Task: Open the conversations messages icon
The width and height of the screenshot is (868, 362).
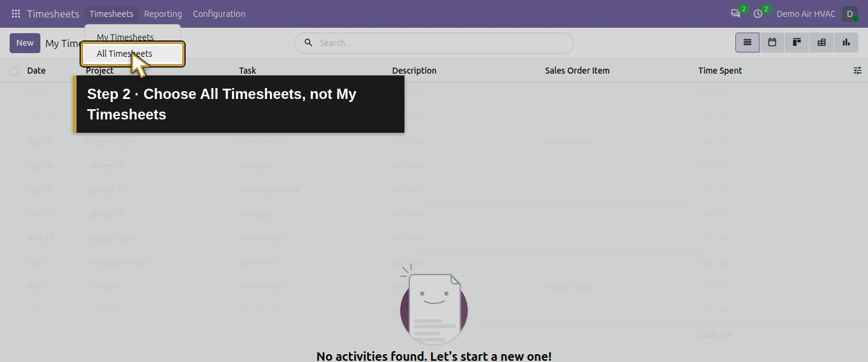Action: click(735, 14)
